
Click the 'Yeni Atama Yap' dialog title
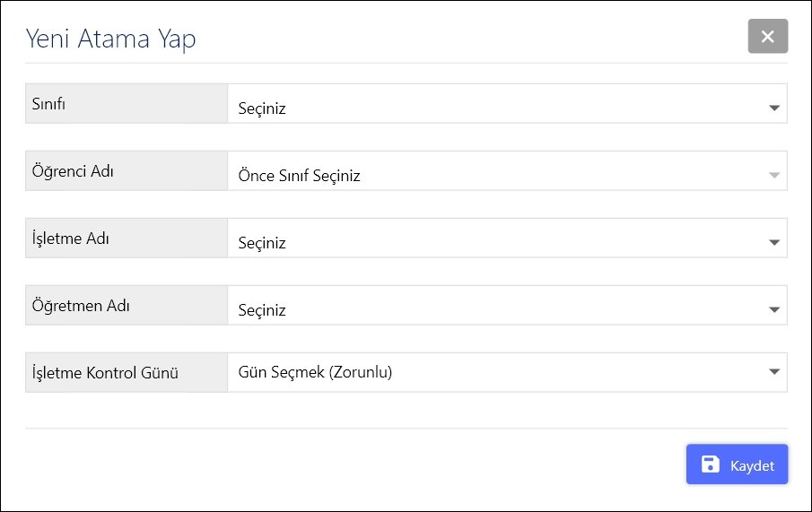(110, 39)
